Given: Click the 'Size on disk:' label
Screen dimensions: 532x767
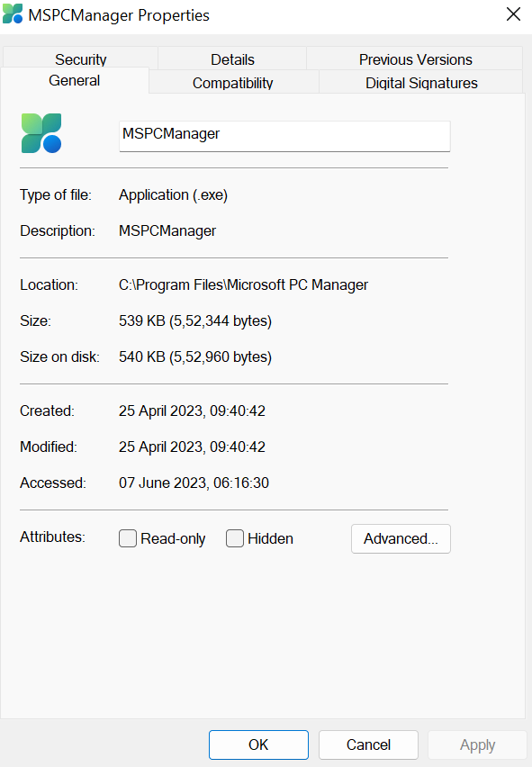Looking at the screenshot, I should [59, 357].
